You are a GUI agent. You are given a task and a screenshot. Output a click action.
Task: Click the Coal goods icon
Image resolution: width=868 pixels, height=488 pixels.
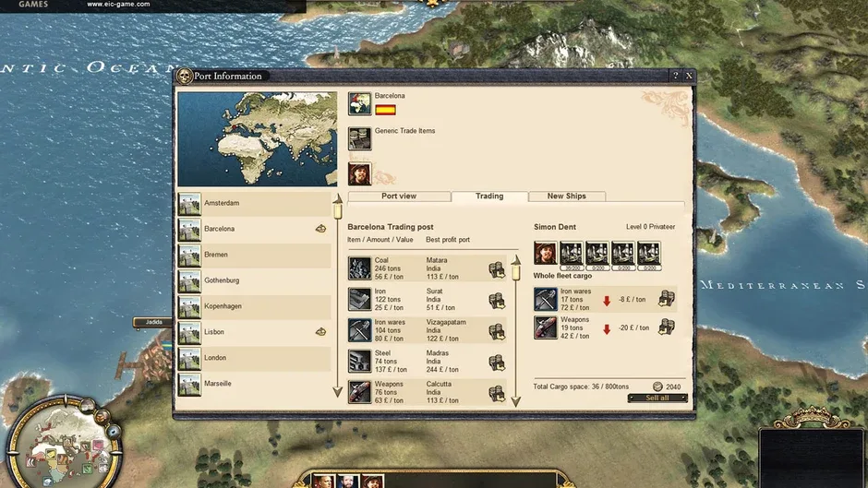point(359,268)
